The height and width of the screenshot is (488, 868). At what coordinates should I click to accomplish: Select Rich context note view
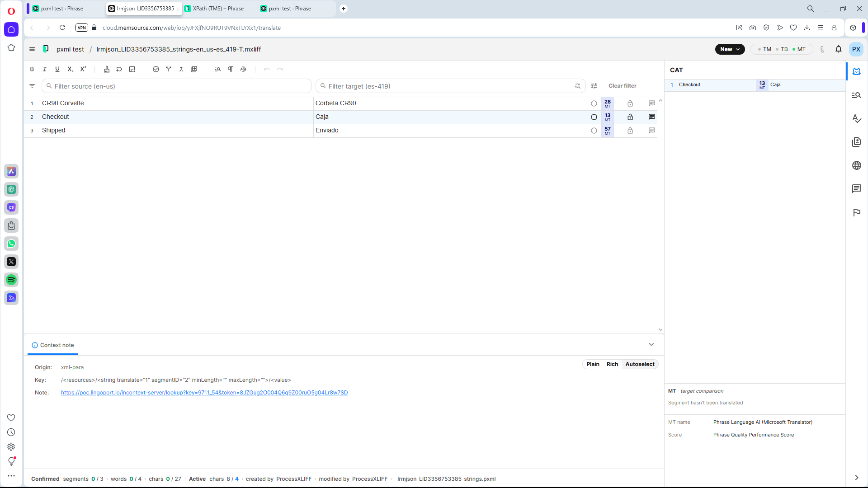click(612, 364)
